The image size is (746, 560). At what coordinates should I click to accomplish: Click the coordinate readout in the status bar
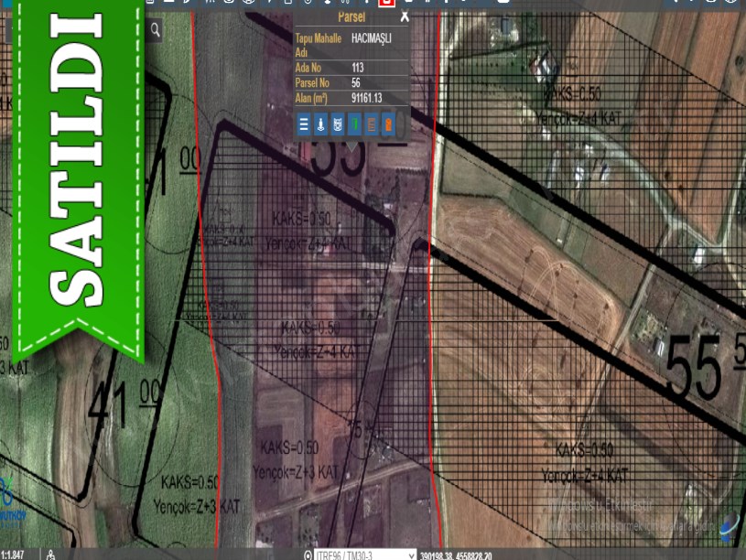click(456, 555)
